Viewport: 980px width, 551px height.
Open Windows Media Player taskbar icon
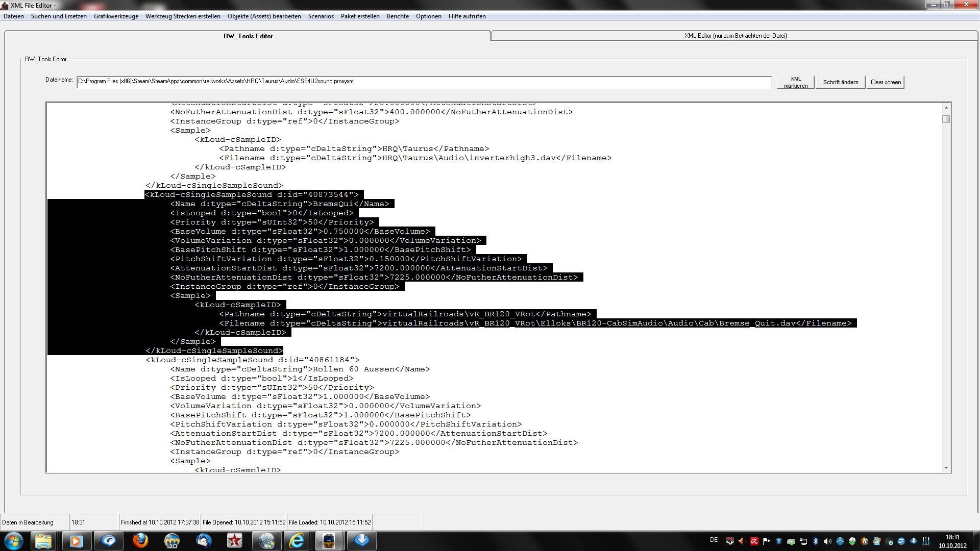pyautogui.click(x=76, y=541)
